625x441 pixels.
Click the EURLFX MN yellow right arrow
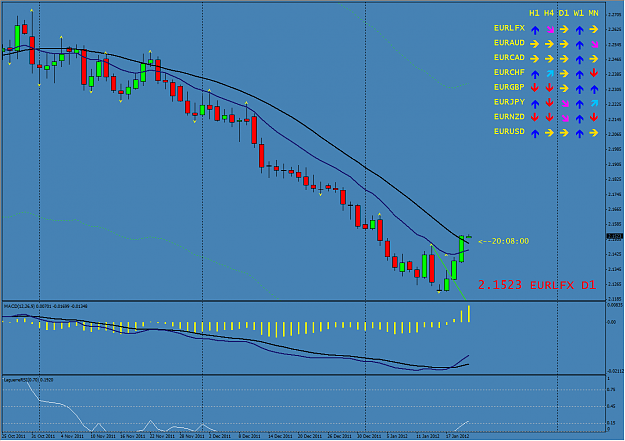594,30
